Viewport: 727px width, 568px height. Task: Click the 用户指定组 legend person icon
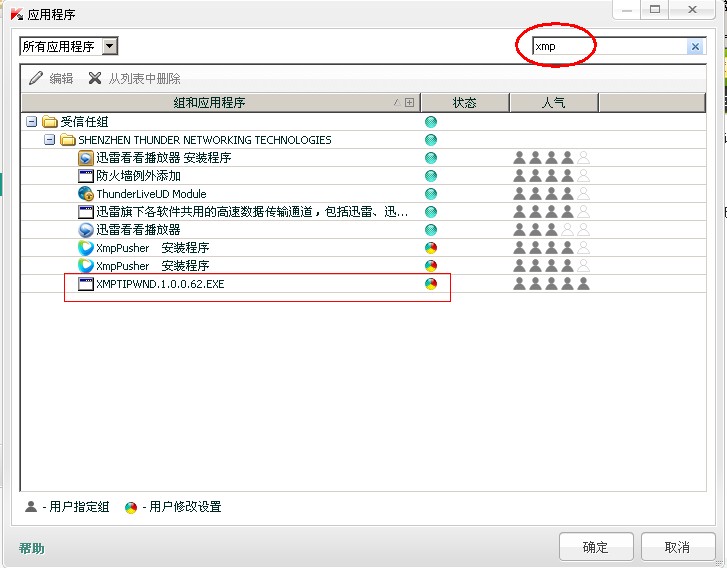(31, 507)
